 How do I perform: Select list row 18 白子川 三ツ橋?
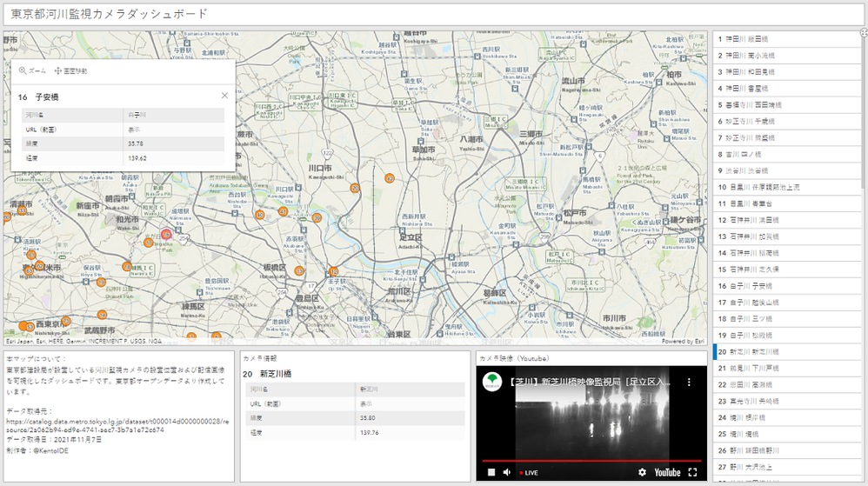point(786,319)
